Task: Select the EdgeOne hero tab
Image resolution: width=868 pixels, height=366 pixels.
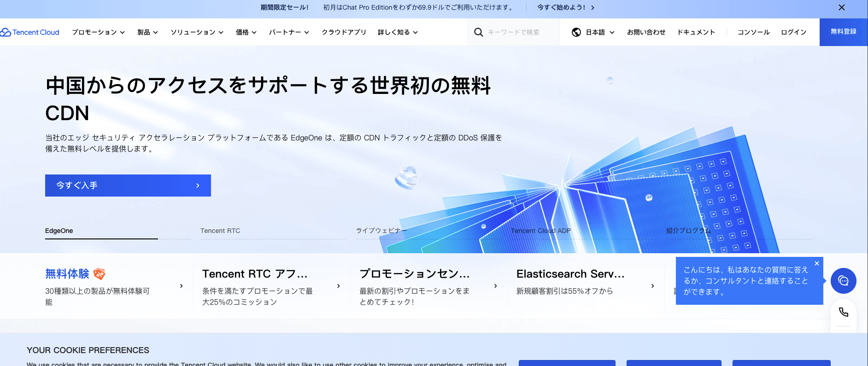Action: click(59, 231)
